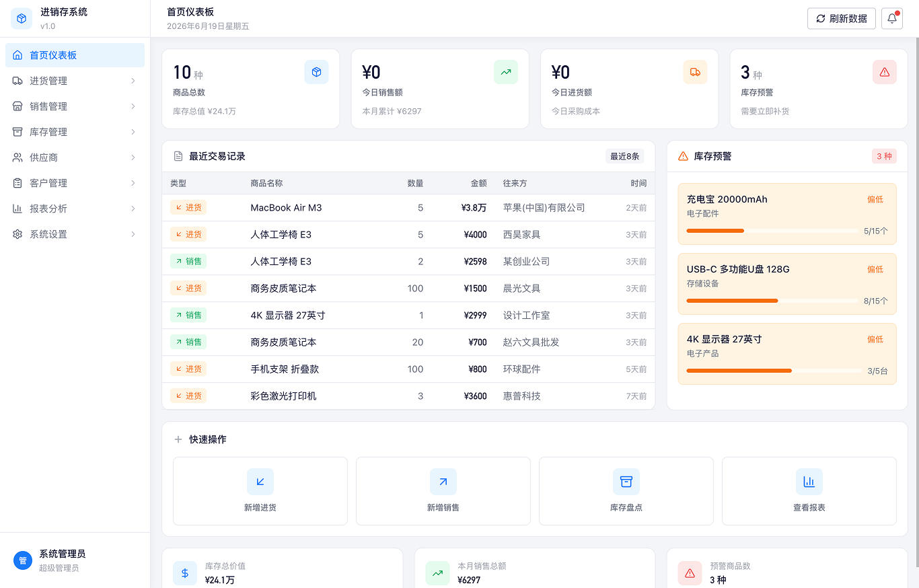This screenshot has width=919, height=588.
Task: Expand the 销售管理 submenu chevron
Action: (x=133, y=106)
